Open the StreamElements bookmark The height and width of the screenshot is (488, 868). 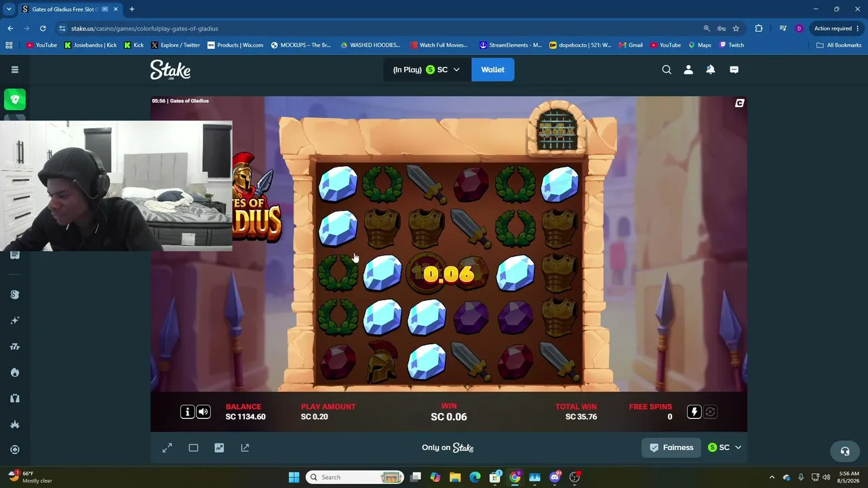click(511, 45)
